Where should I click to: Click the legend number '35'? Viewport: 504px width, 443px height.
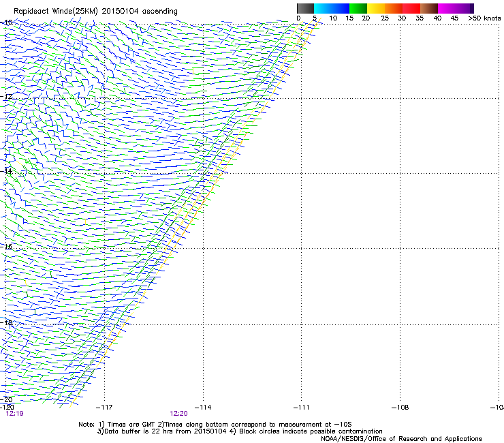(420, 18)
